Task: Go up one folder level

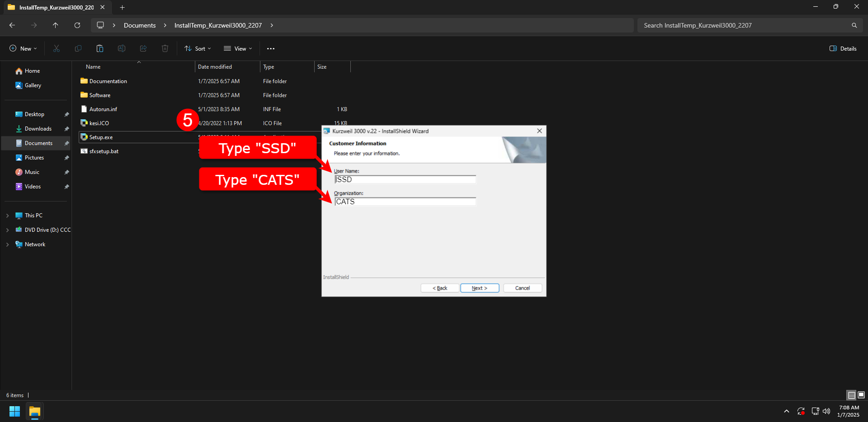Action: 56,25
